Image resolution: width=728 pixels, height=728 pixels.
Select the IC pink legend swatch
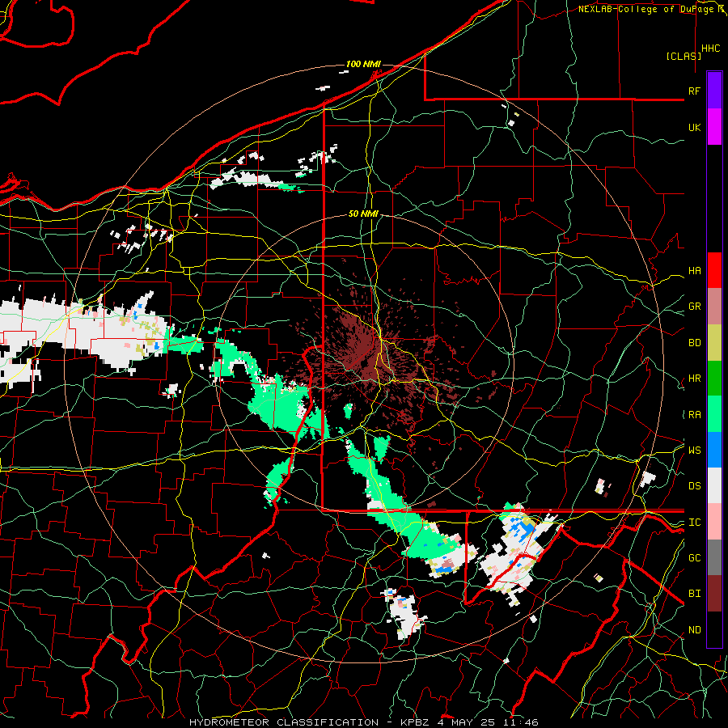point(714,522)
